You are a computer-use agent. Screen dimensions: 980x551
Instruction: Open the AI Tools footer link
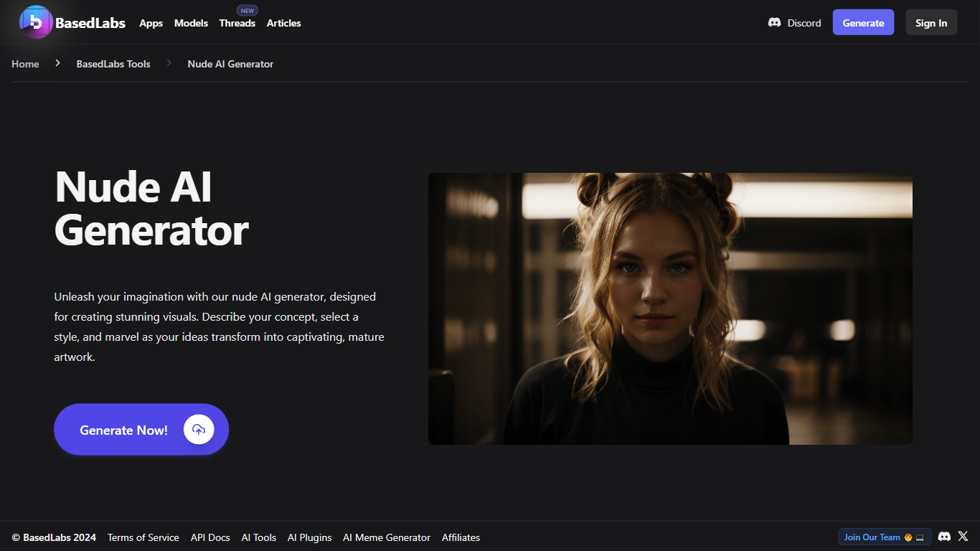coord(259,537)
